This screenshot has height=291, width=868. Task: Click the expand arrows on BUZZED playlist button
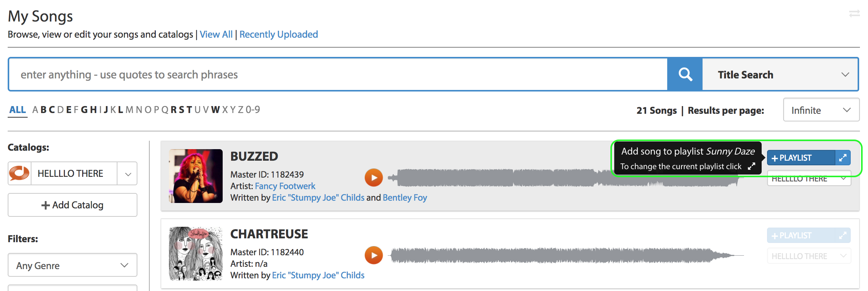[843, 158]
